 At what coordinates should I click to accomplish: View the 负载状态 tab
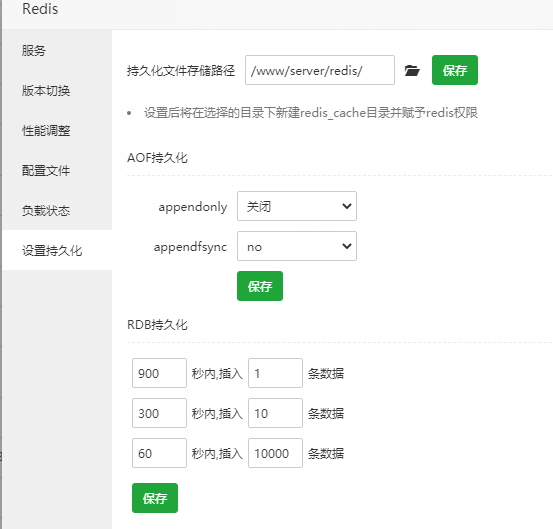[57, 211]
